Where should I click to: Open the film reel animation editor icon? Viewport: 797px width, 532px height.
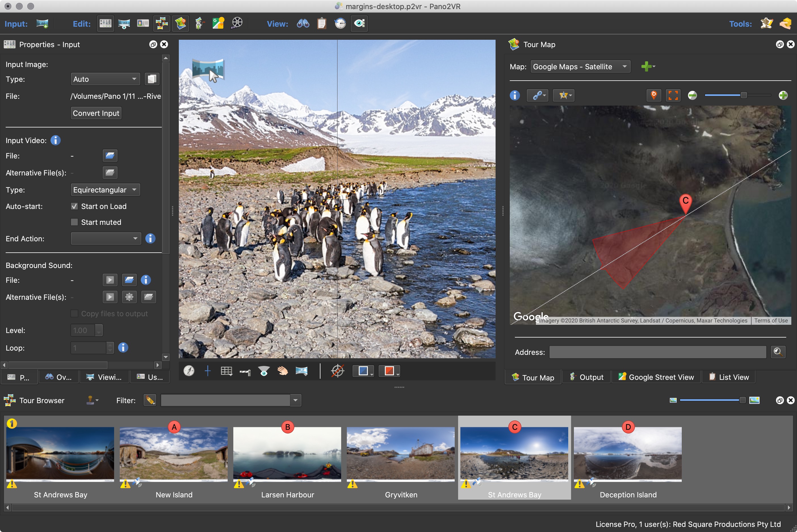[237, 23]
